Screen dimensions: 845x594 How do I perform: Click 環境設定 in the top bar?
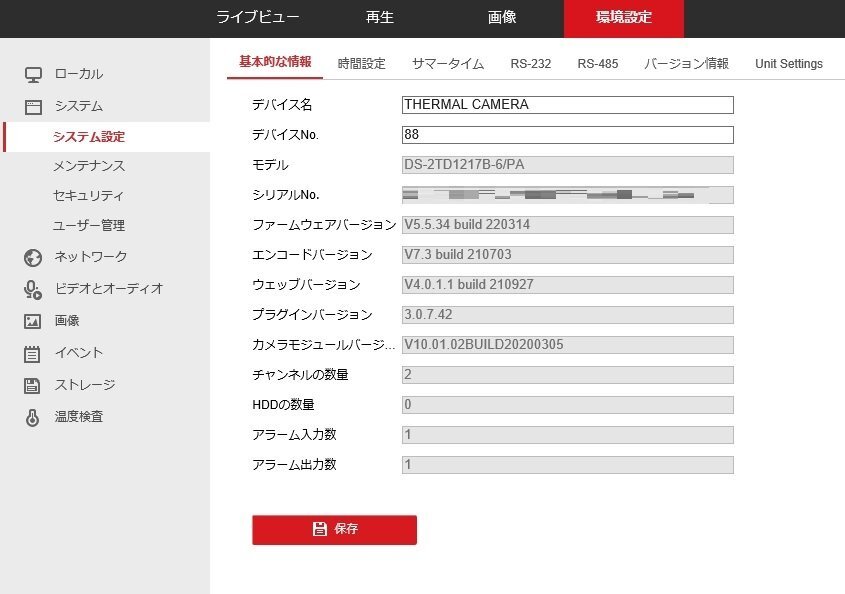[624, 17]
